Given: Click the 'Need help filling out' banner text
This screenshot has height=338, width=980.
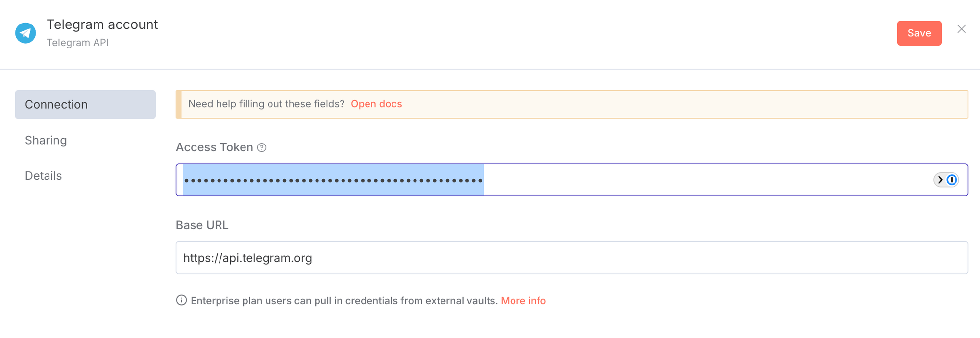Looking at the screenshot, I should [266, 104].
